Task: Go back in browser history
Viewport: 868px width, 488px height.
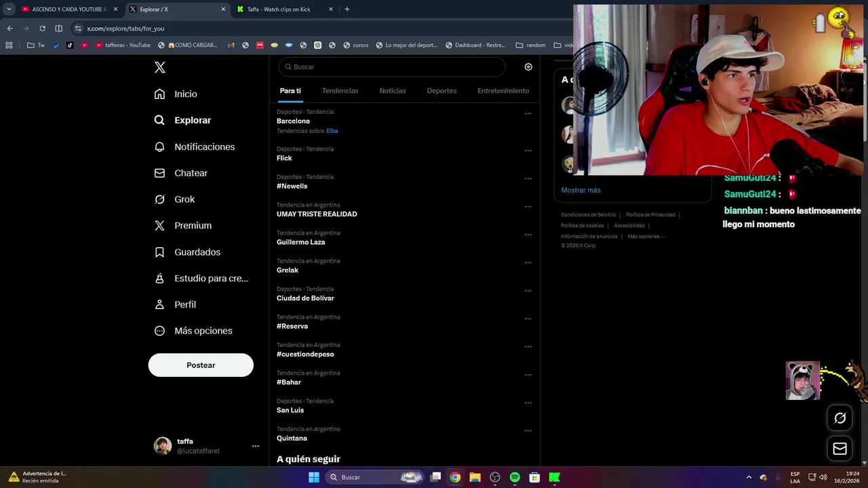Action: 9,28
